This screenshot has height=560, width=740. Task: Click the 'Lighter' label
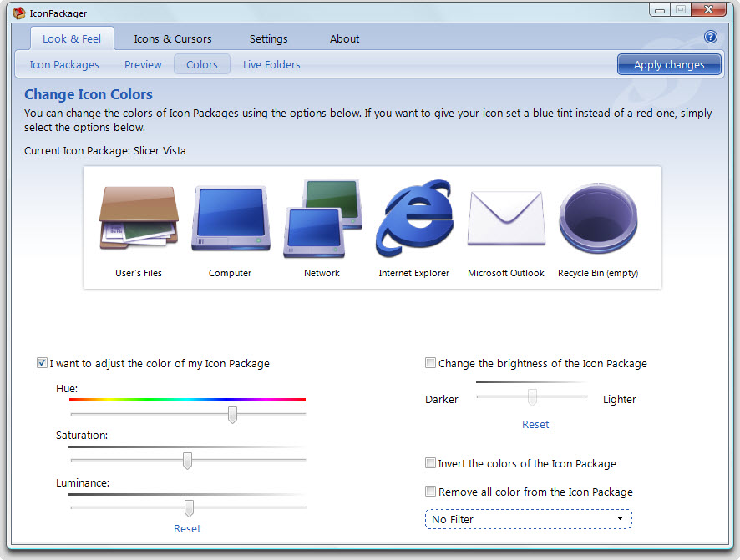pyautogui.click(x=620, y=399)
